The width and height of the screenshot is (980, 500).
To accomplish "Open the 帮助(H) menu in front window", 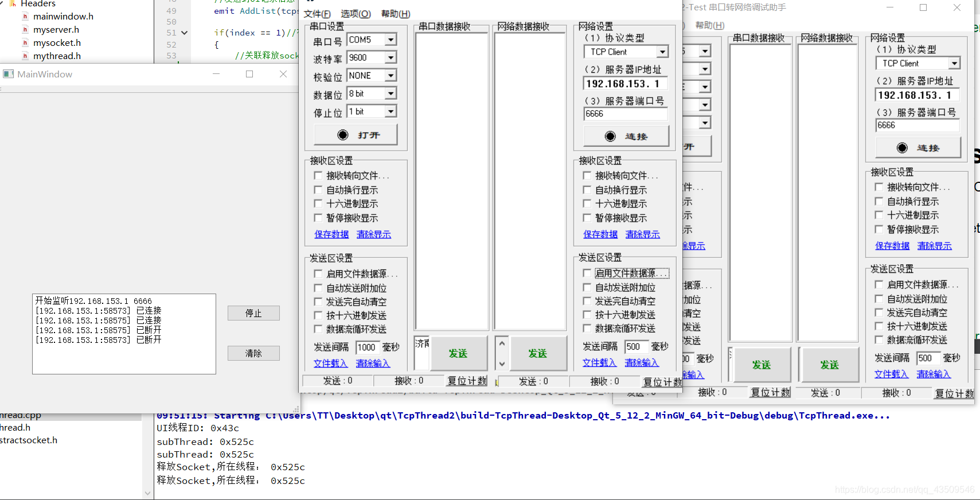I will coord(396,14).
